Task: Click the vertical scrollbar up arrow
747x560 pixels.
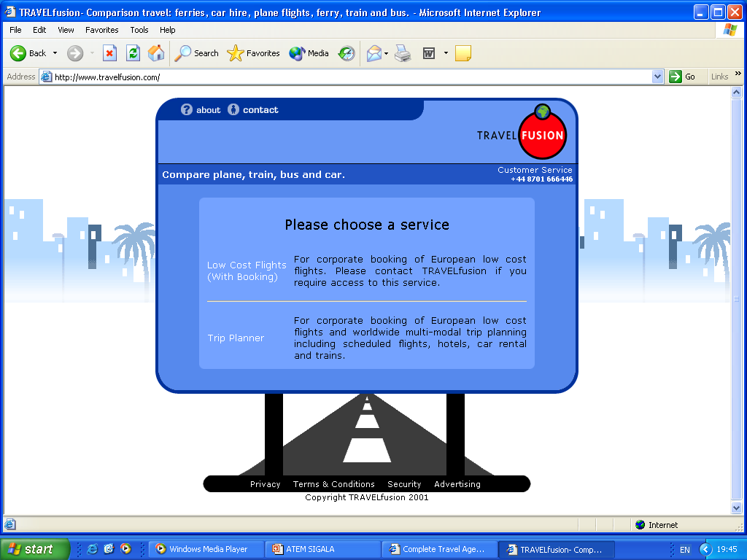Action: tap(737, 93)
